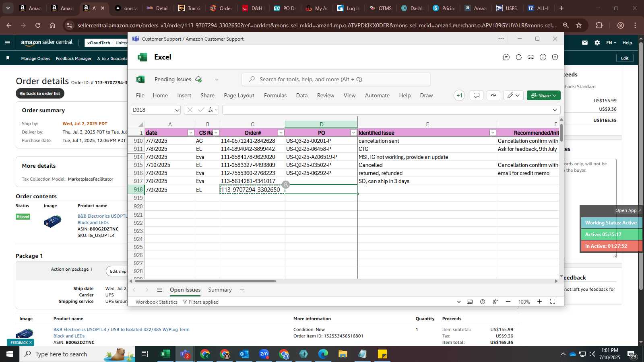This screenshot has width=644, height=362.
Task: Select column D header
Action: tap(321, 124)
